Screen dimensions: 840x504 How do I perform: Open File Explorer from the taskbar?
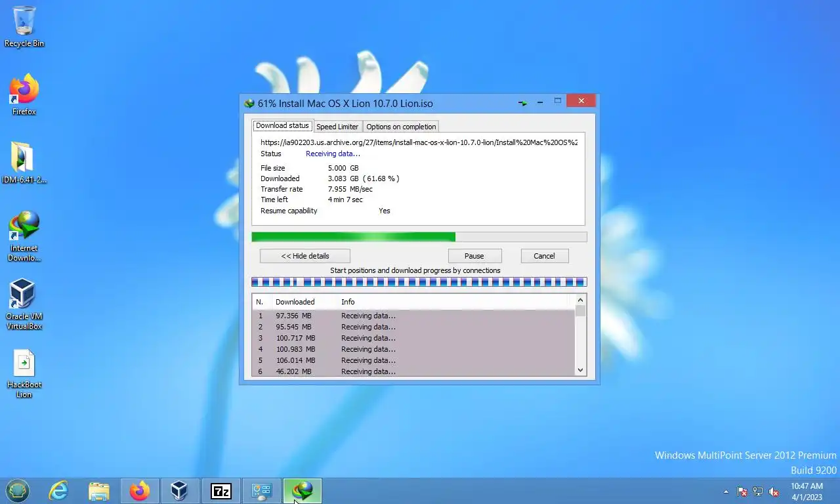click(99, 490)
